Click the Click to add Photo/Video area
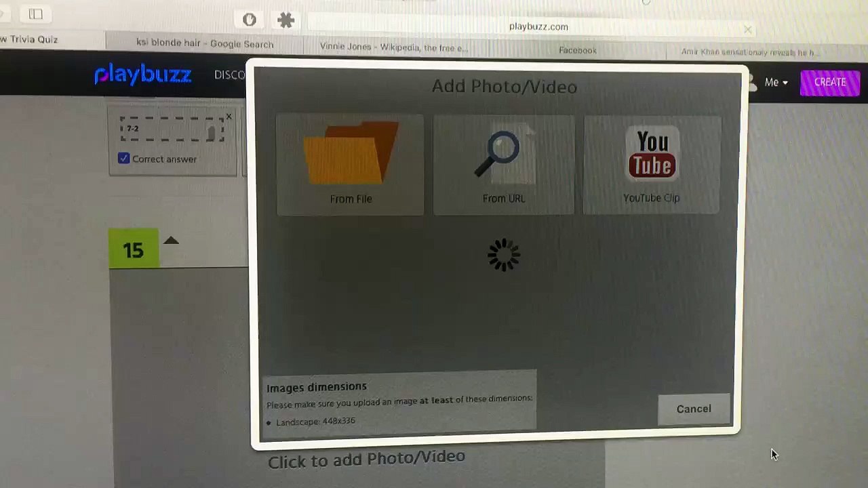This screenshot has width=868, height=488. [366, 460]
